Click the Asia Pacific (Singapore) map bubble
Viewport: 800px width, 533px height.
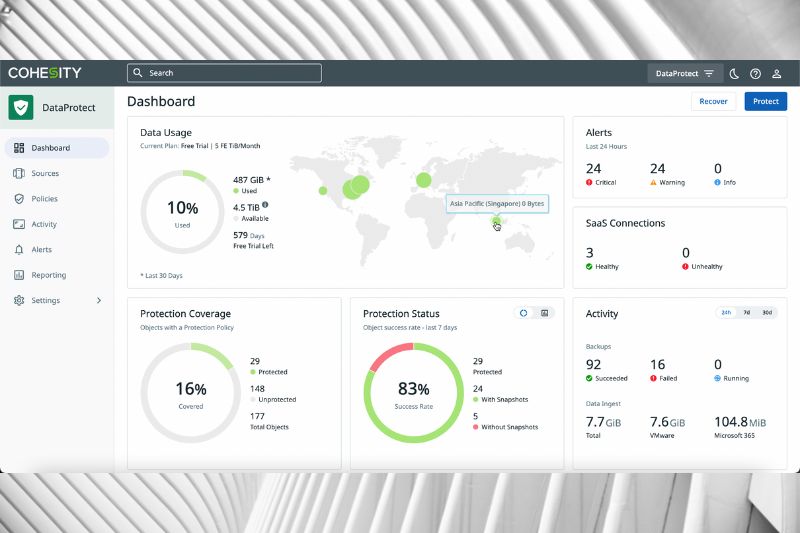[497, 222]
